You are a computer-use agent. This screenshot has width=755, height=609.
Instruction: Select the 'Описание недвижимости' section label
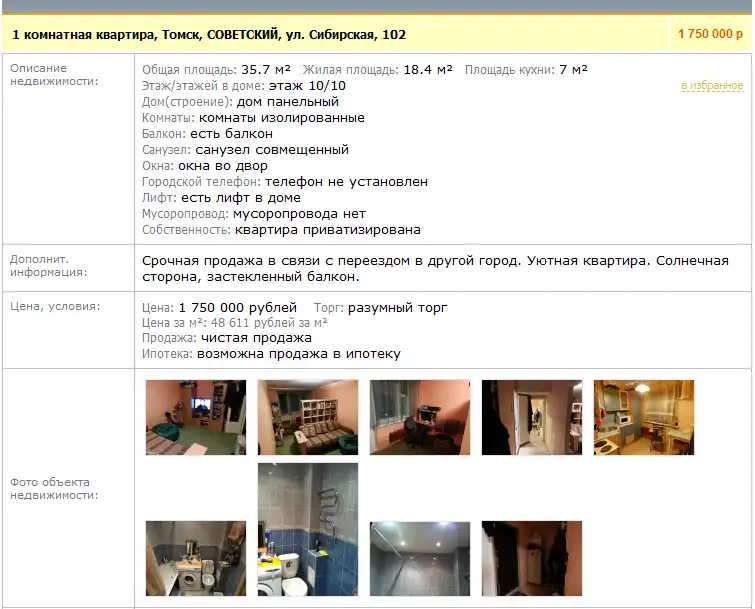44,75
